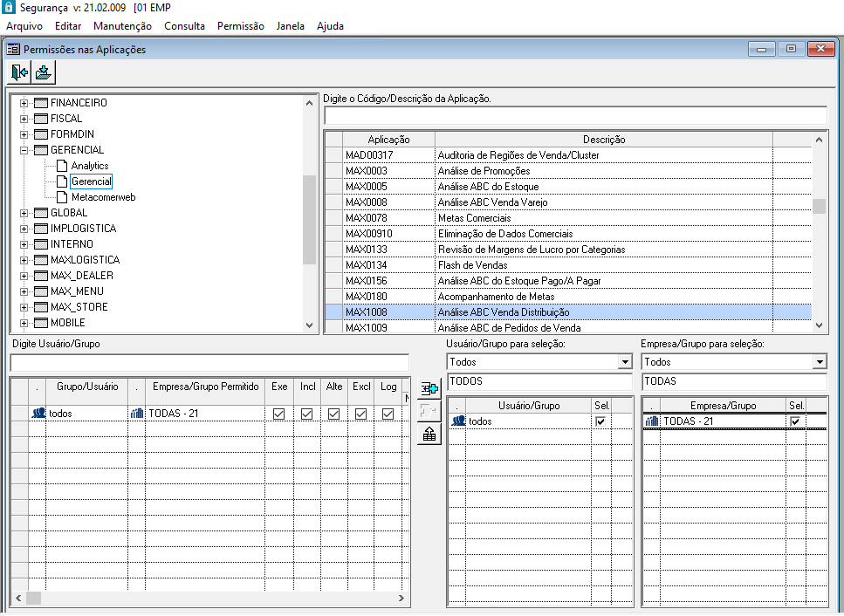The image size is (844, 616).
Task: Click users icon in Usuário/Grupo selection list
Action: click(458, 421)
